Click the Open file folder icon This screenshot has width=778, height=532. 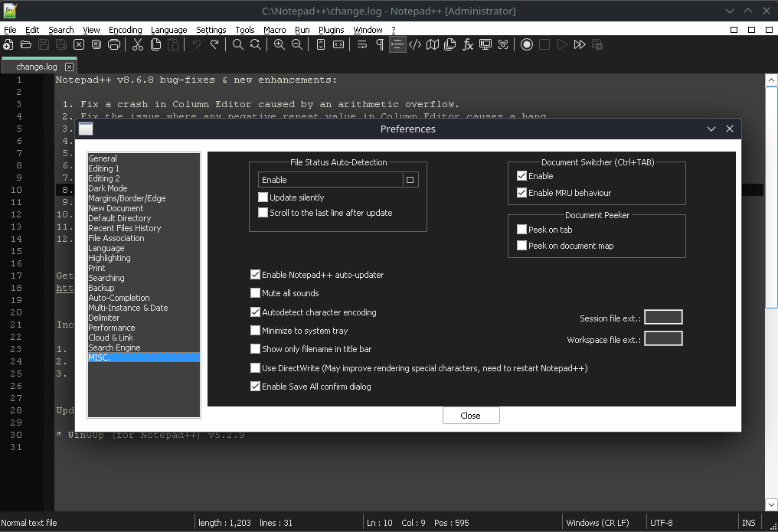pos(26,44)
